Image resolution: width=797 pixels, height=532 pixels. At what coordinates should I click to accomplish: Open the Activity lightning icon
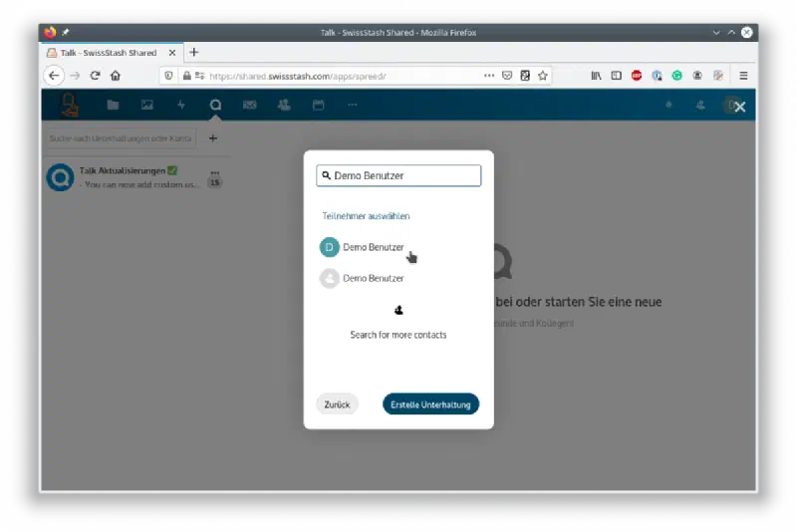point(181,106)
